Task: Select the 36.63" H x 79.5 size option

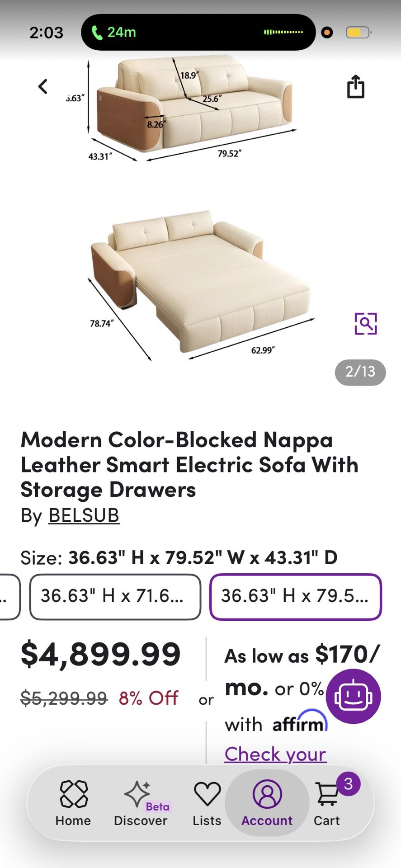Action: 295,597
